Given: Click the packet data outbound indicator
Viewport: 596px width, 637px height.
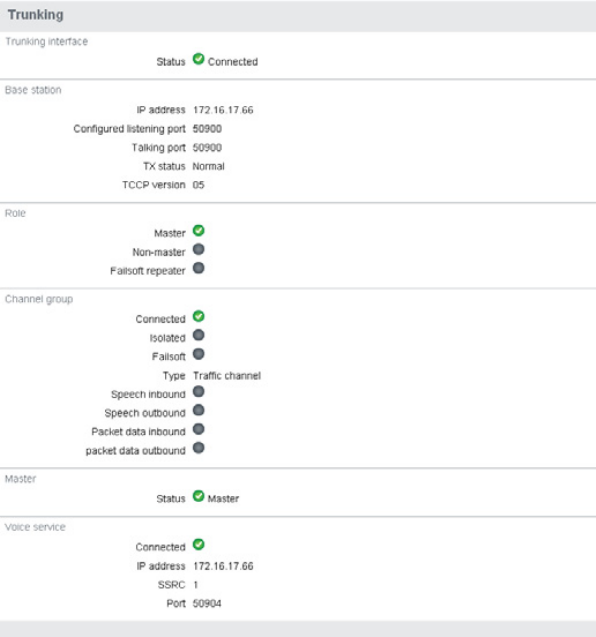Looking at the screenshot, I should point(198,448).
